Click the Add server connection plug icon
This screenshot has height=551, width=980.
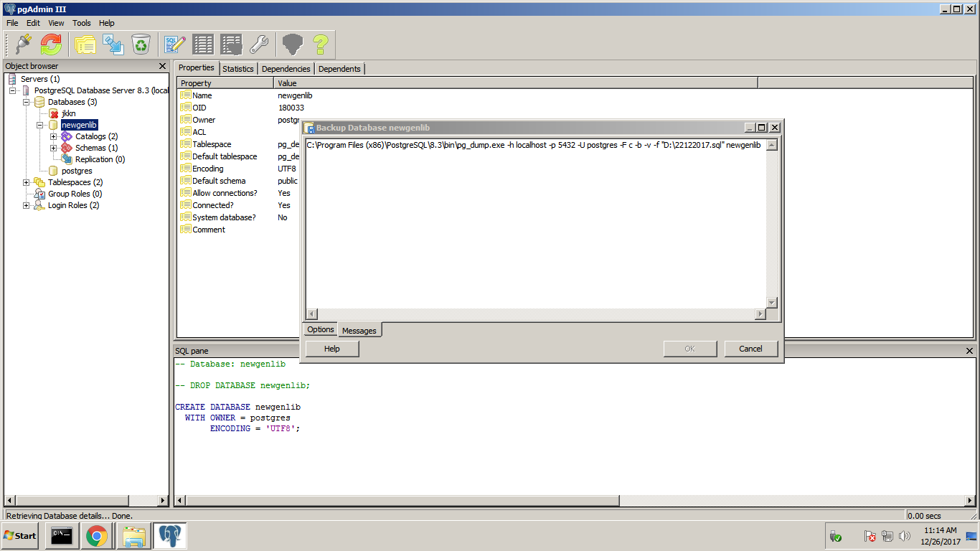pyautogui.click(x=23, y=44)
